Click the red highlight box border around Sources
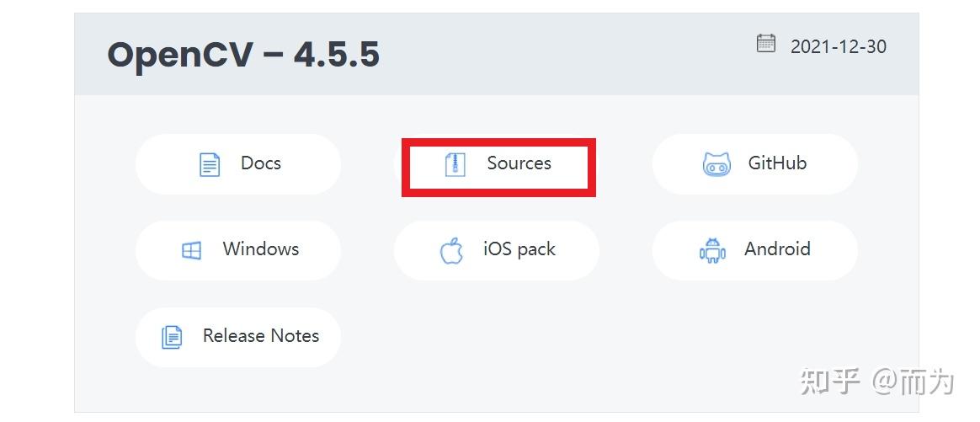This screenshot has width=980, height=422. [498, 142]
